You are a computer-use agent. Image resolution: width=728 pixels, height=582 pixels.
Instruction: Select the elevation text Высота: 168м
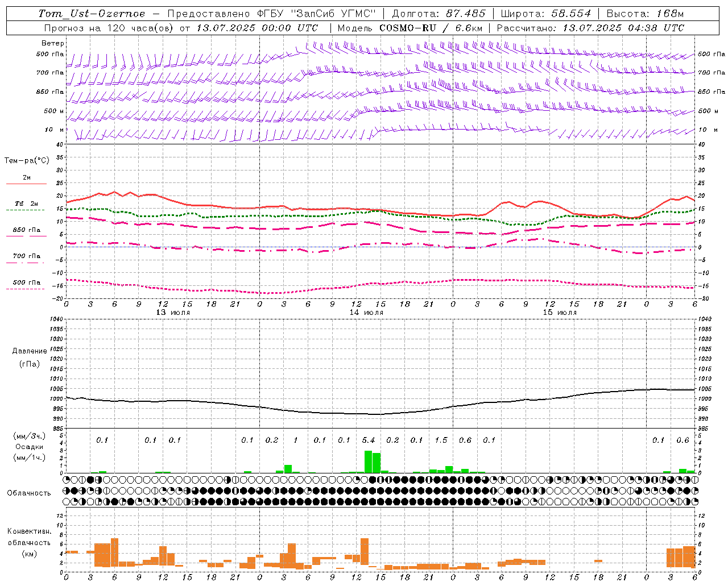click(x=645, y=14)
